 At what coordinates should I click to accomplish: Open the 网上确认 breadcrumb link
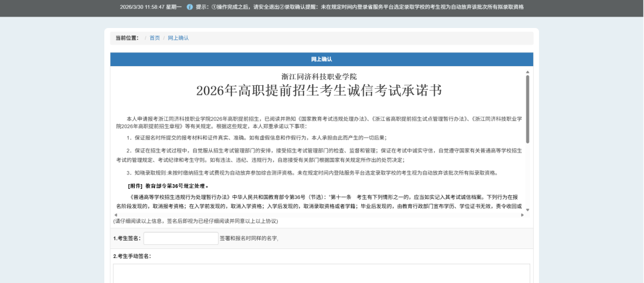(178, 38)
